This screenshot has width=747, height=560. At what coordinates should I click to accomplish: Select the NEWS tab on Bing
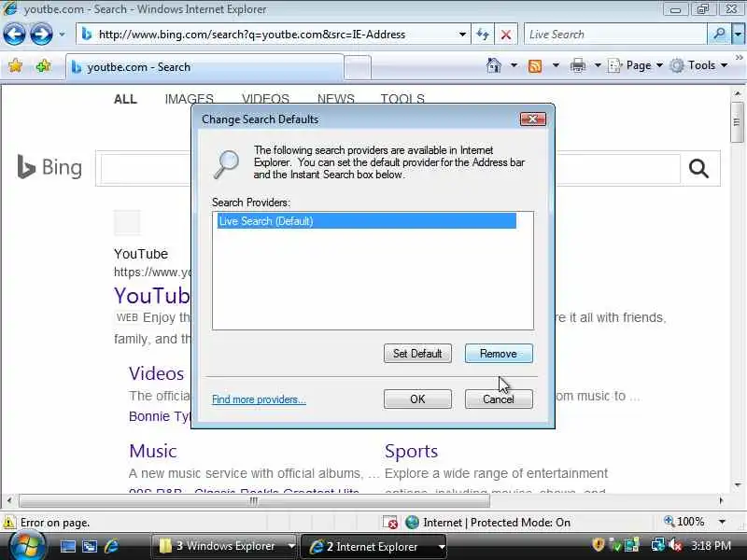tap(336, 99)
